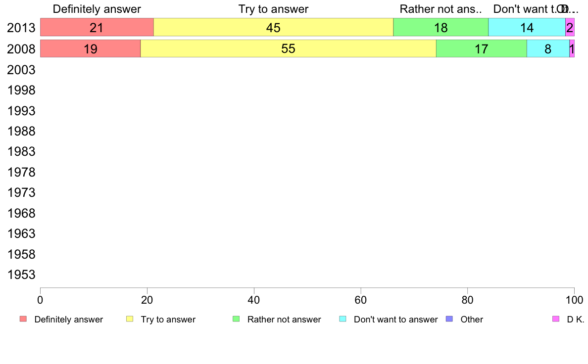Select the 2008 red segment showing 19
This screenshot has width=588, height=364.
point(91,49)
